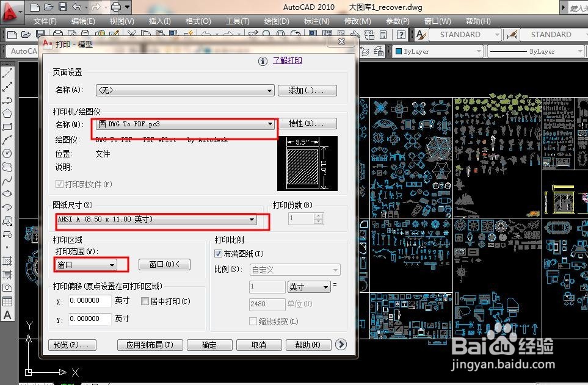Image resolution: width=588 pixels, height=385 pixels.
Task: Open the 文件(F) menu
Action: pyautogui.click(x=45, y=21)
